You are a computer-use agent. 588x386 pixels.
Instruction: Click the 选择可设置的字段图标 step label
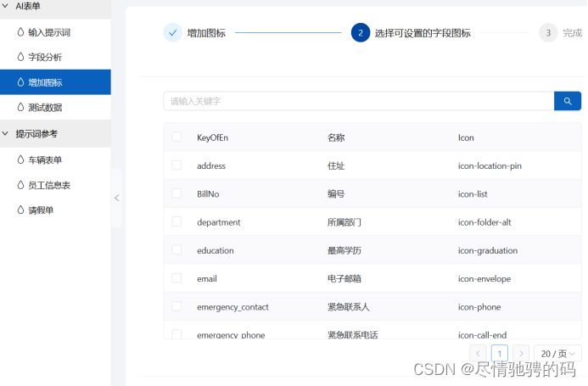pos(423,33)
